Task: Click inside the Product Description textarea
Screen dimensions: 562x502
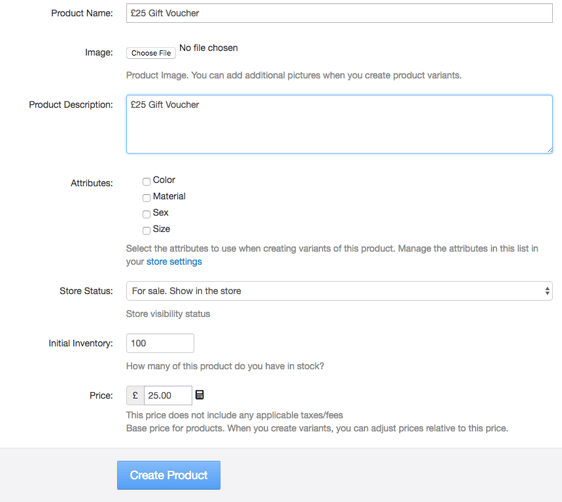Action: 339,124
